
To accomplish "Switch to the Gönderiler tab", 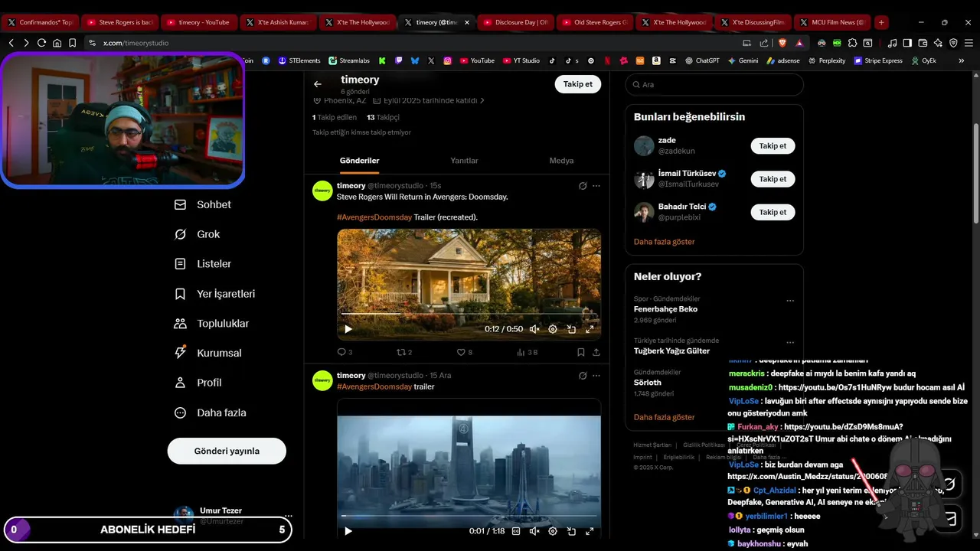I will point(360,161).
